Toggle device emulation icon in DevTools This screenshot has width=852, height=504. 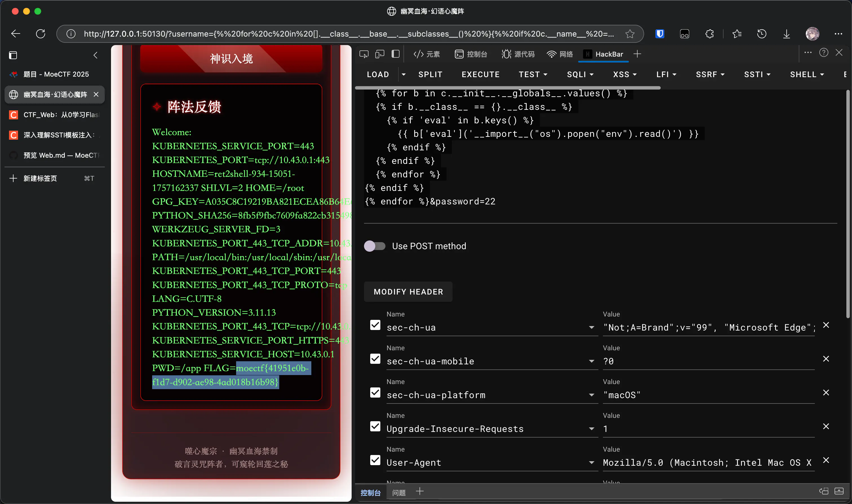click(380, 54)
